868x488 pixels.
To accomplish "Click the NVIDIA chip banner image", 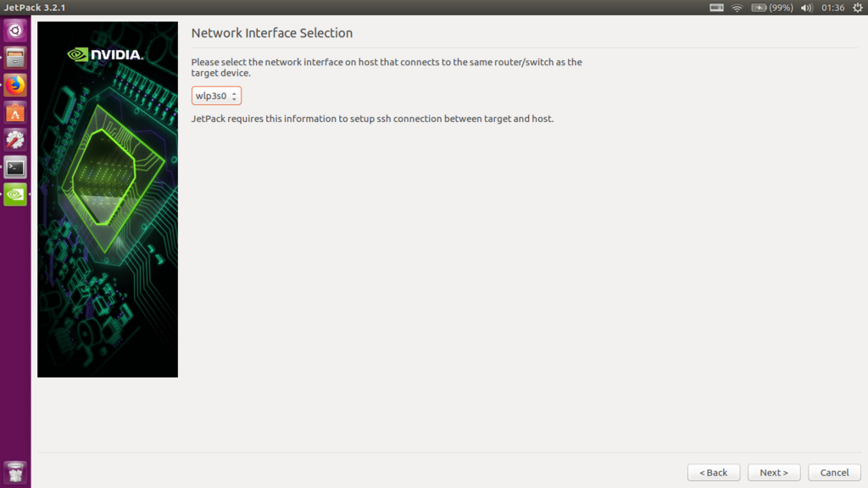I will point(108,200).
